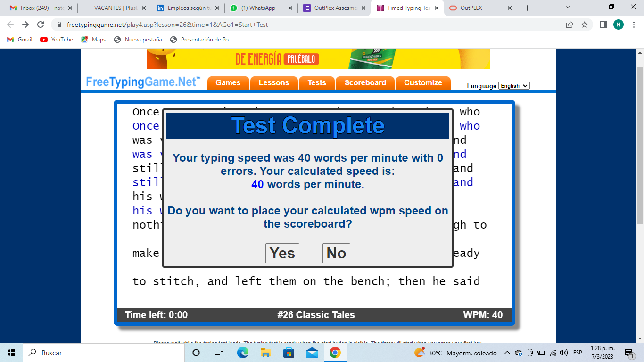Open Mail app from taskbar

[312, 353]
